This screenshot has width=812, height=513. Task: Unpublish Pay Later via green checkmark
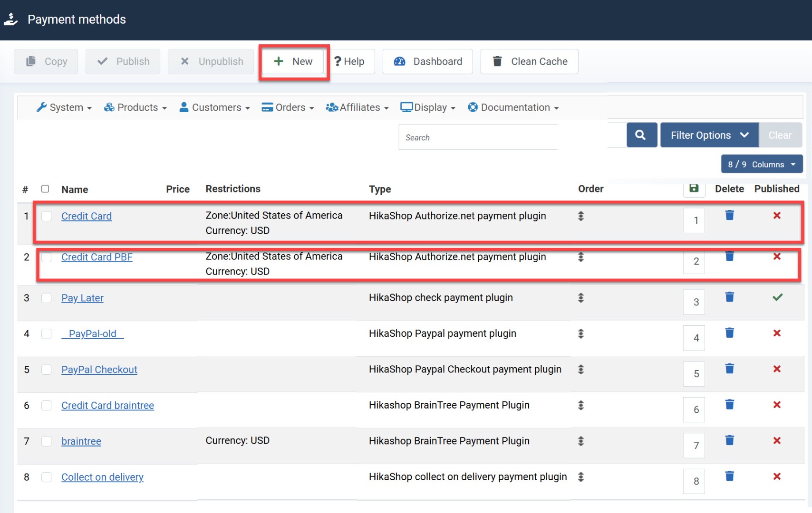(777, 297)
